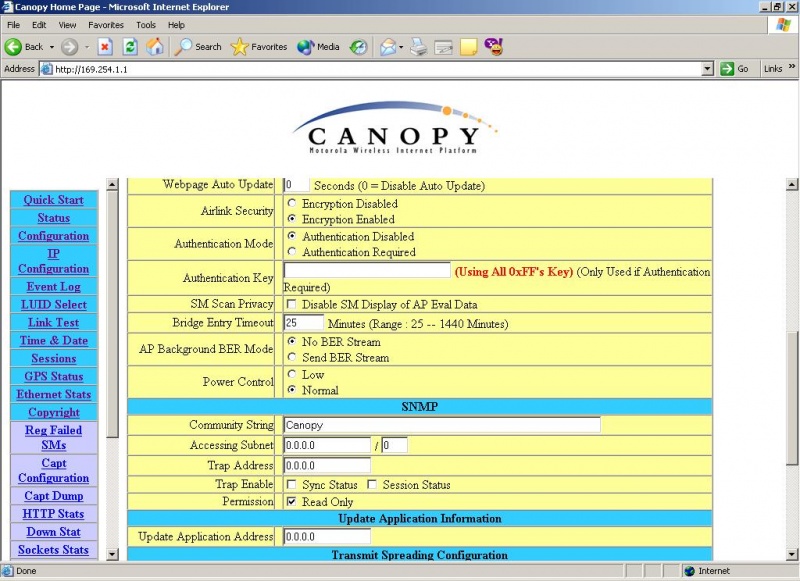Click the Home icon

tap(153, 46)
